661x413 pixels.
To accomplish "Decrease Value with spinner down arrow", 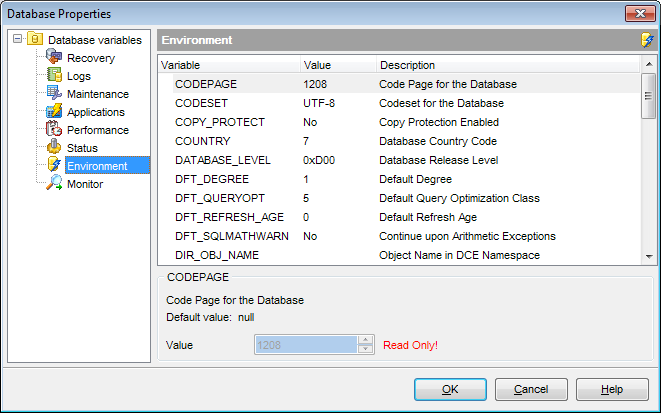I will tap(366, 349).
